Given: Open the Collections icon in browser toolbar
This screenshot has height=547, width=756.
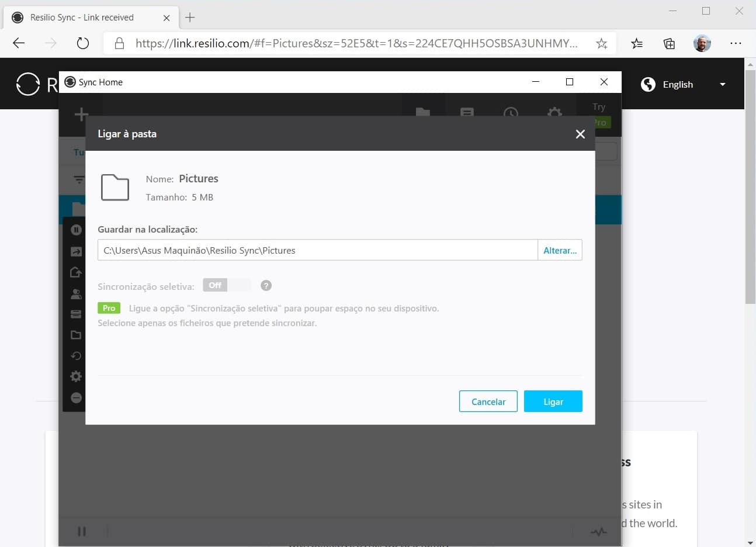Looking at the screenshot, I should 669,43.
